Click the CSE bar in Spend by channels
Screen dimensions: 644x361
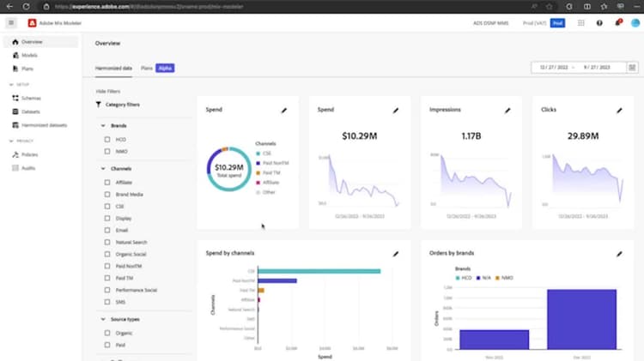pos(319,271)
